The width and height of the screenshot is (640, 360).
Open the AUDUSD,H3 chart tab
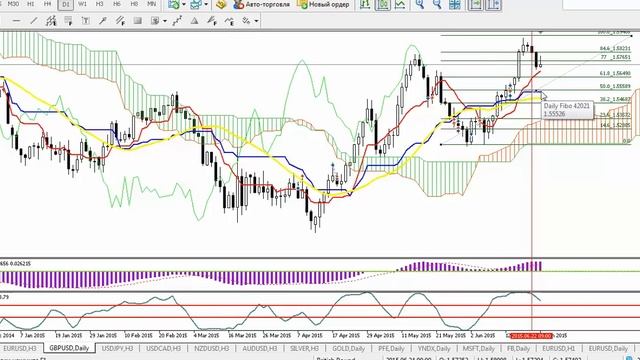click(x=260, y=348)
